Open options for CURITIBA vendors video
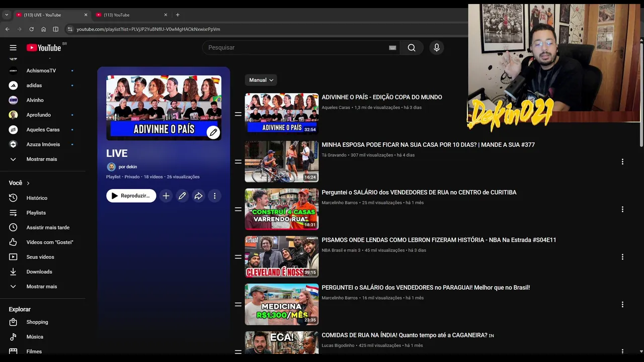This screenshot has width=644, height=362. pos(622,209)
